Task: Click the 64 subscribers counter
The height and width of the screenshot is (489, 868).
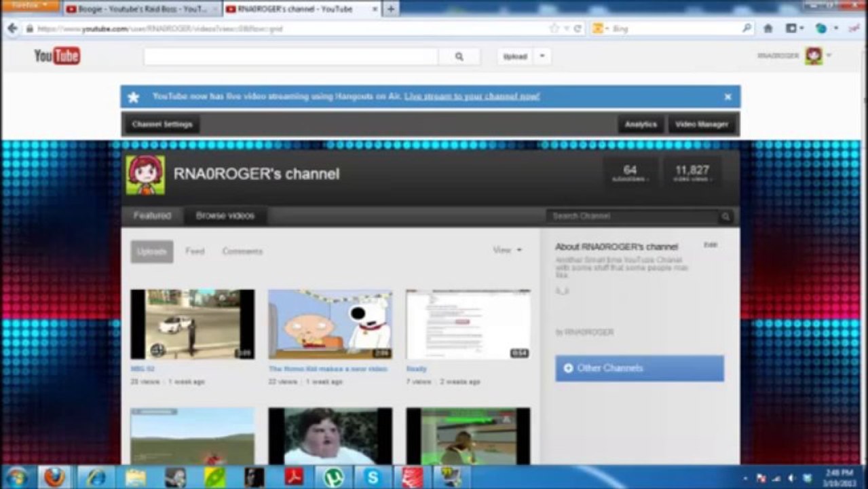Action: pos(630,173)
